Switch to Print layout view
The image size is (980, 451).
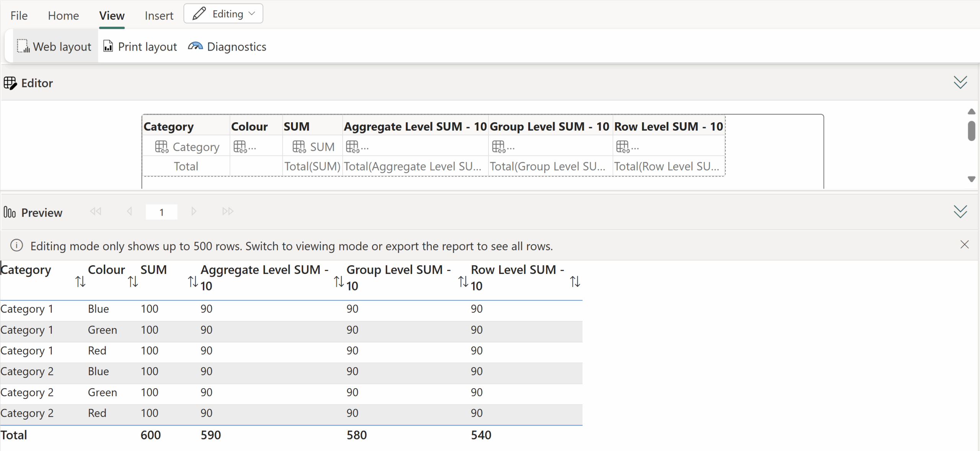click(140, 47)
